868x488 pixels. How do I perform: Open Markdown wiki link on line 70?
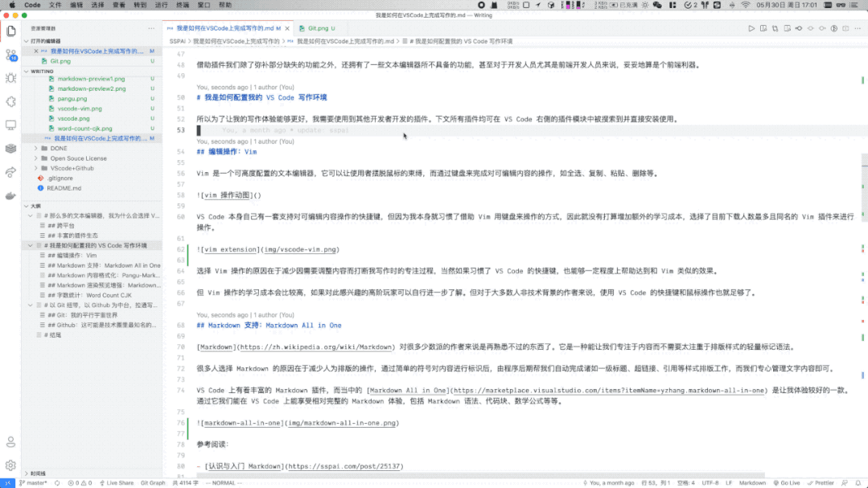tap(316, 347)
